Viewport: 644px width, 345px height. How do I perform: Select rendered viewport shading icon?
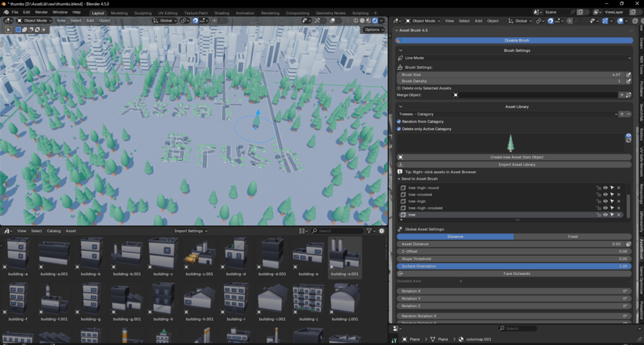click(375, 21)
